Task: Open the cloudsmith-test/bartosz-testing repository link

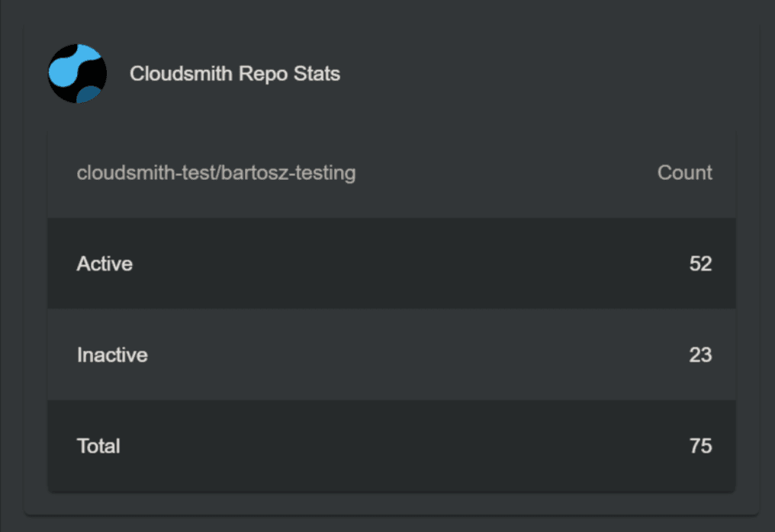Action: pos(216,173)
